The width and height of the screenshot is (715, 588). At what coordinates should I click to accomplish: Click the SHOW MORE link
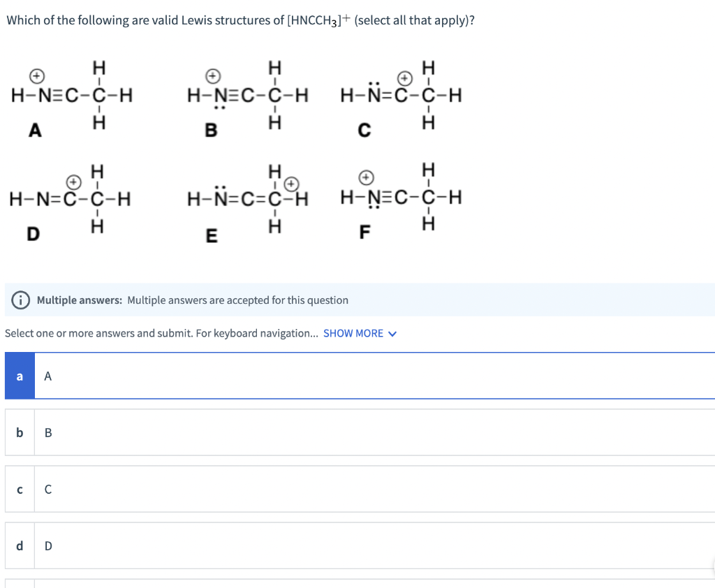tap(353, 333)
